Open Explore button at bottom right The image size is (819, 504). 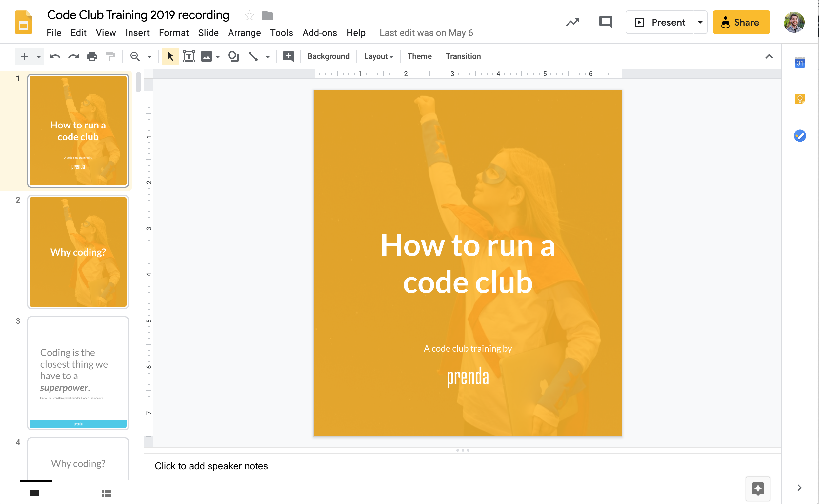[758, 489]
